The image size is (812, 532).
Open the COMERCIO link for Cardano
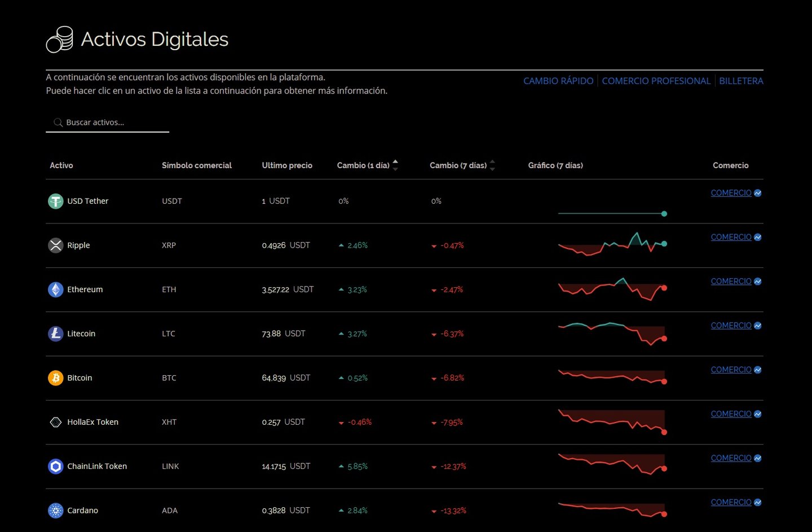click(731, 502)
